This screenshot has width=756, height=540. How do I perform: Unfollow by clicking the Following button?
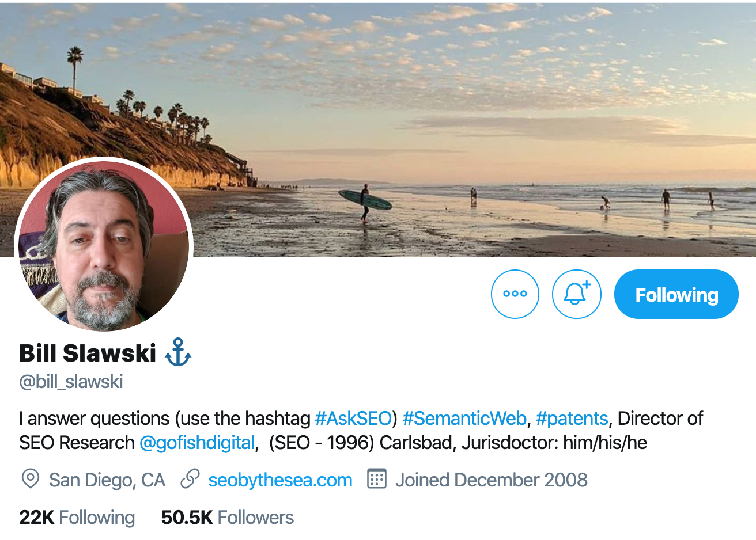676,294
